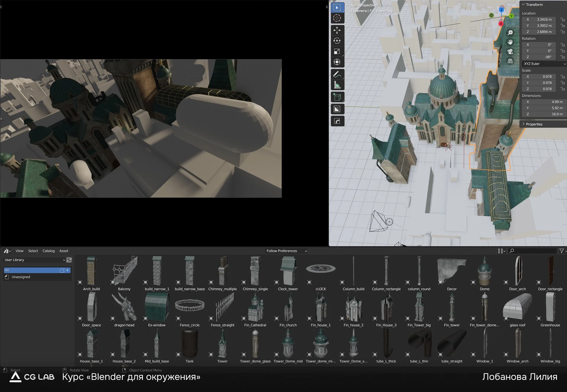Screen dimensions: 567x392
Task: Choose the Measure tool
Action: 337,85
